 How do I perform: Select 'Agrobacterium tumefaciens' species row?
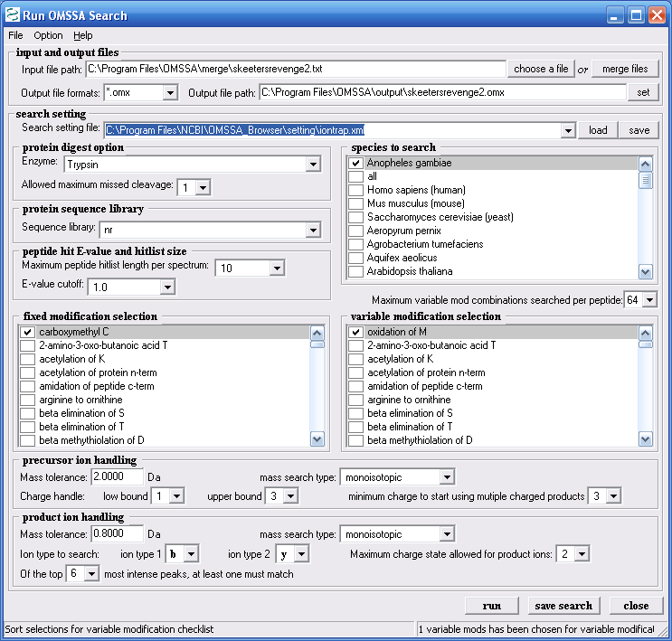pyautogui.click(x=492, y=244)
